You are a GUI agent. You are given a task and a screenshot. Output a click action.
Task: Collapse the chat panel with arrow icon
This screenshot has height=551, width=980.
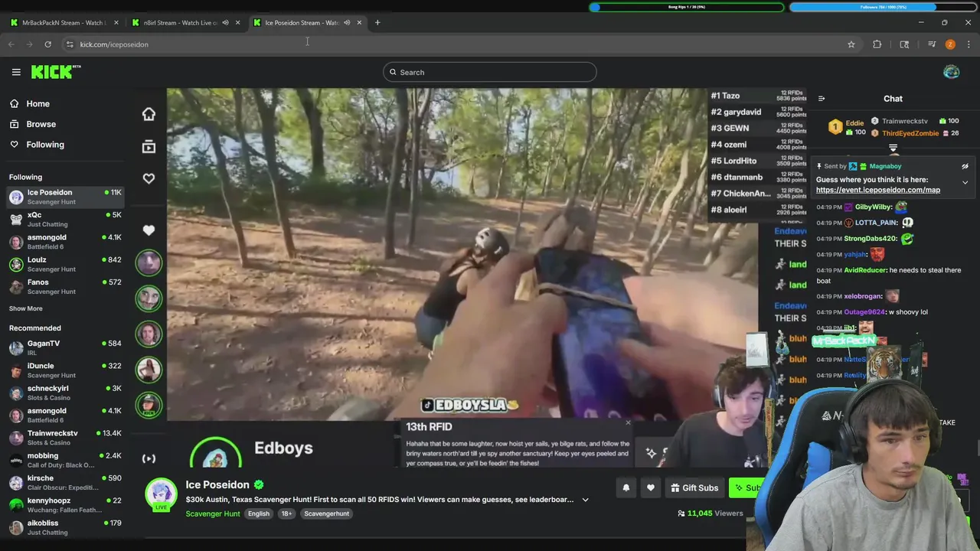(x=822, y=99)
